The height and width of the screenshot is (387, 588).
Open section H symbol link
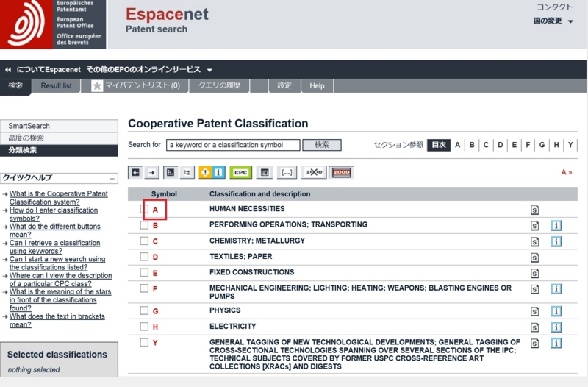tap(155, 327)
